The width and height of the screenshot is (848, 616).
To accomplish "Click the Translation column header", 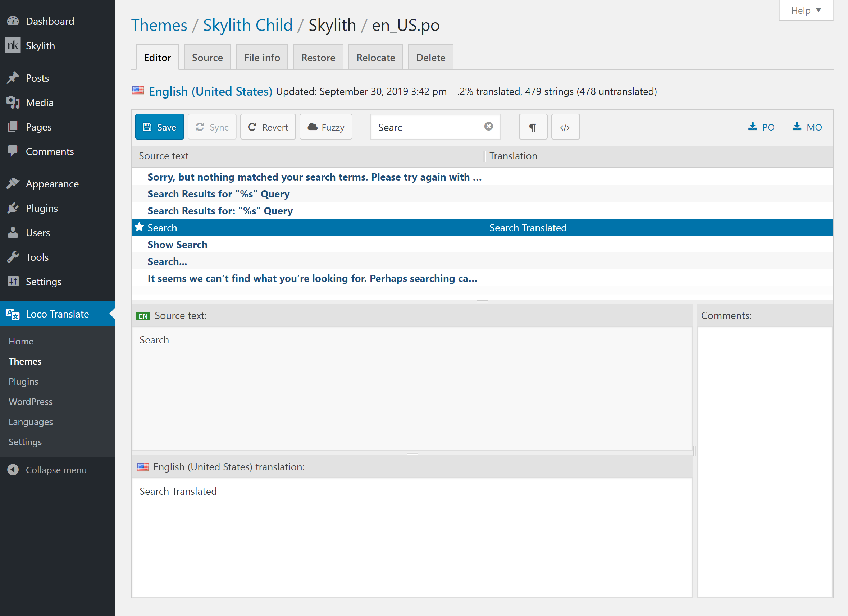I will click(659, 156).
